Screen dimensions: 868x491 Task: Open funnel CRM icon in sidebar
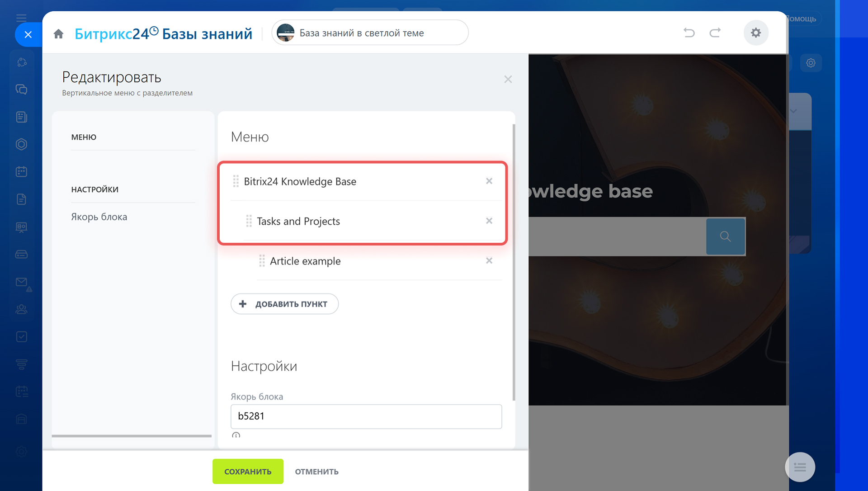point(21,364)
